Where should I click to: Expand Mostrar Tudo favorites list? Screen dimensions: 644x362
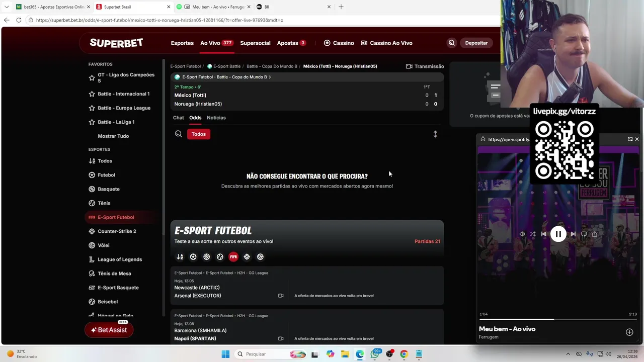113,136
